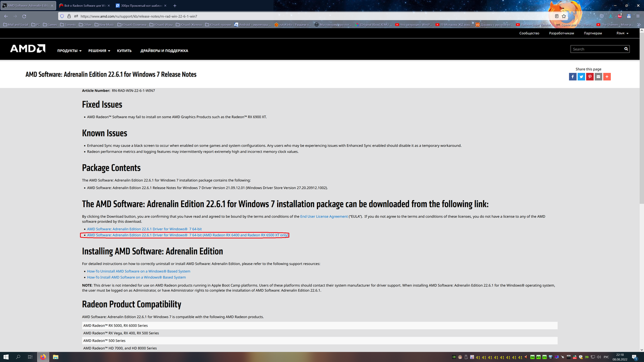Viewport: 644px width, 362px height.
Task: Close the AMD Software Adrenalin tab
Action: pyautogui.click(x=52, y=6)
